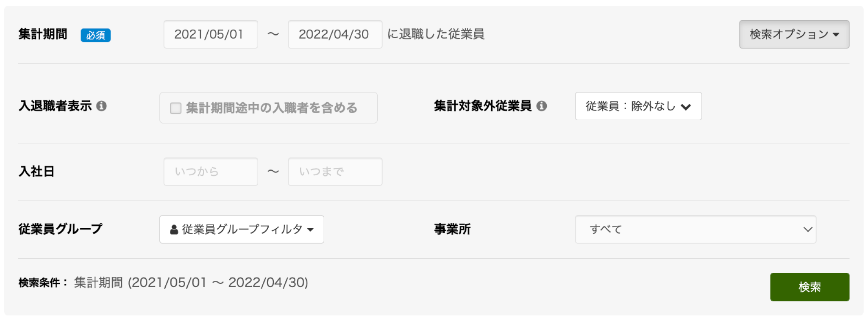
Task: Toggle the 集計期間途中の入職者を含める checkbox
Action: (175, 108)
